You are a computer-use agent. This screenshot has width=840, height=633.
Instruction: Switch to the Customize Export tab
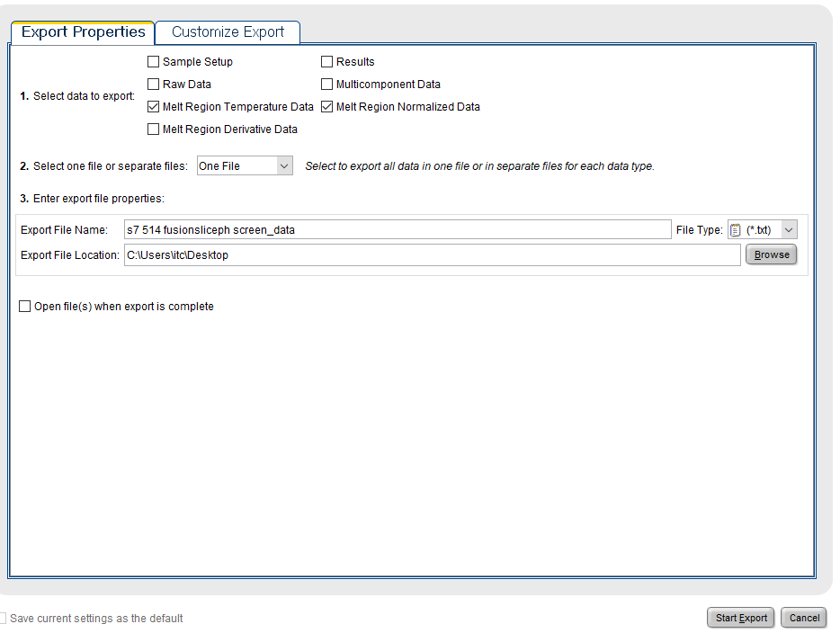point(228,32)
